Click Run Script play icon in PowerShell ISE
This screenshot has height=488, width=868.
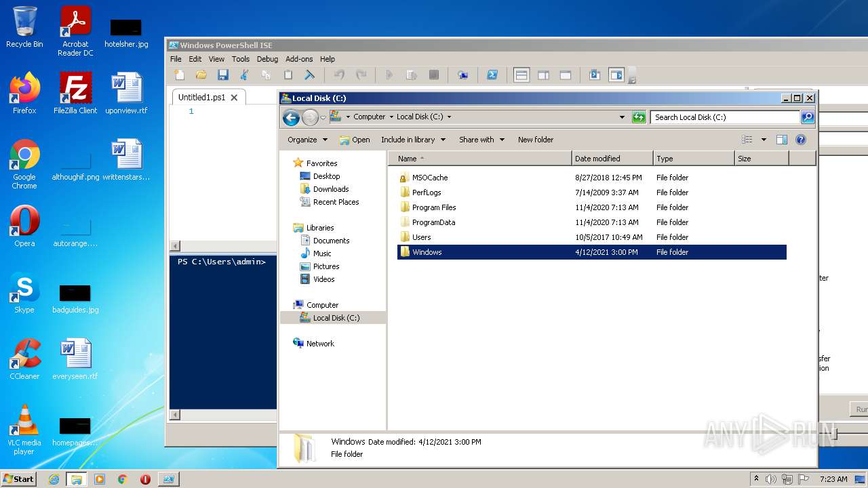[390, 75]
